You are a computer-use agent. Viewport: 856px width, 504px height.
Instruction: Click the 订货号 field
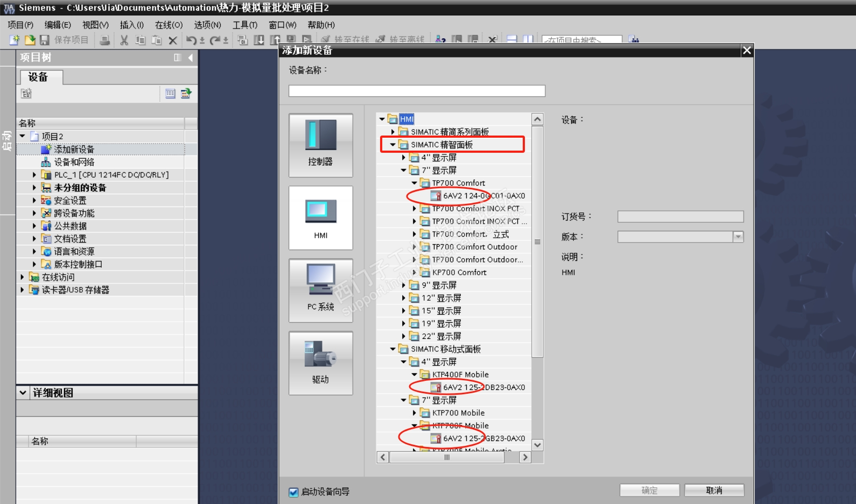[680, 216]
